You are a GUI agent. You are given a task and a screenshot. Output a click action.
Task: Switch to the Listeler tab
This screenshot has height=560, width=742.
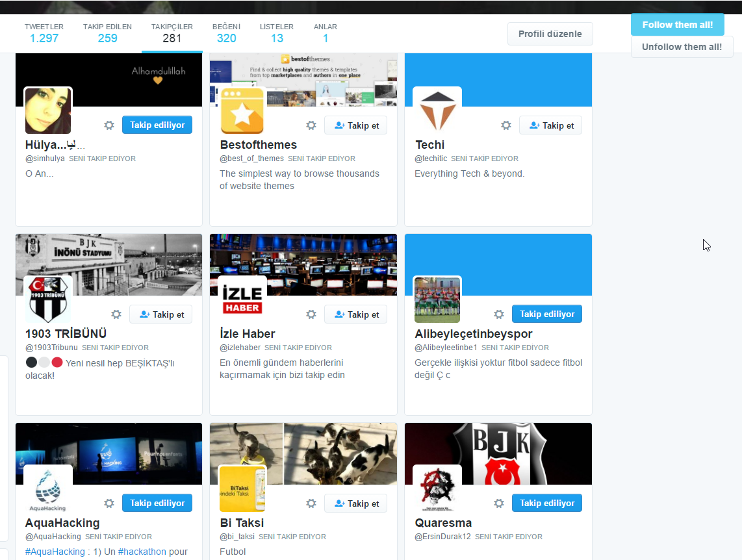[277, 33]
